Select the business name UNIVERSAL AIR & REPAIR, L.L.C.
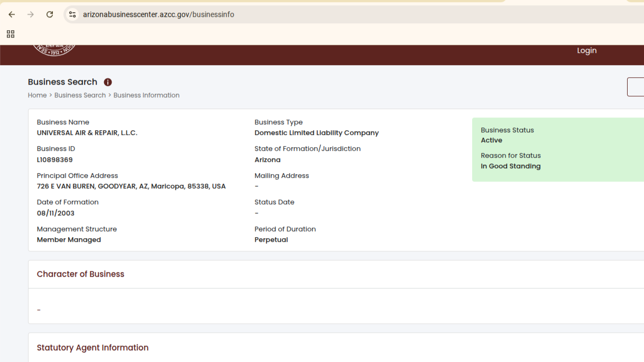 (x=87, y=133)
